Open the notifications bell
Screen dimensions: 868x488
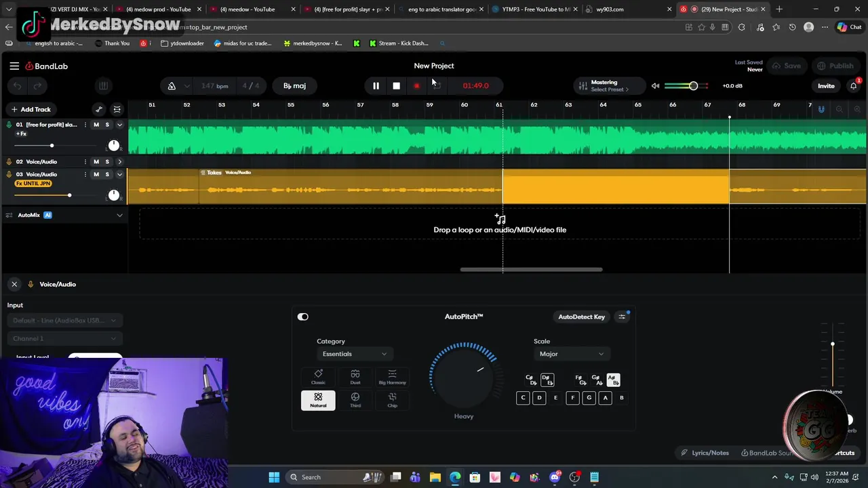point(854,86)
